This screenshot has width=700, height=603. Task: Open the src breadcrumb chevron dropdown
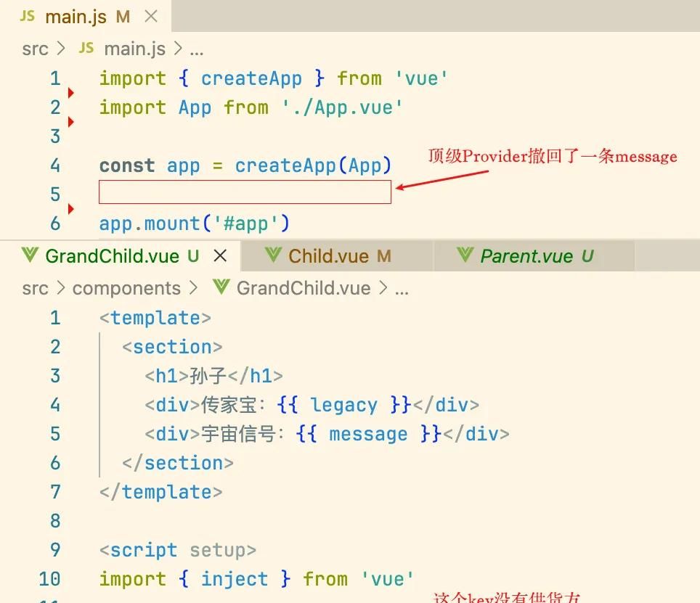pyautogui.click(x=61, y=49)
